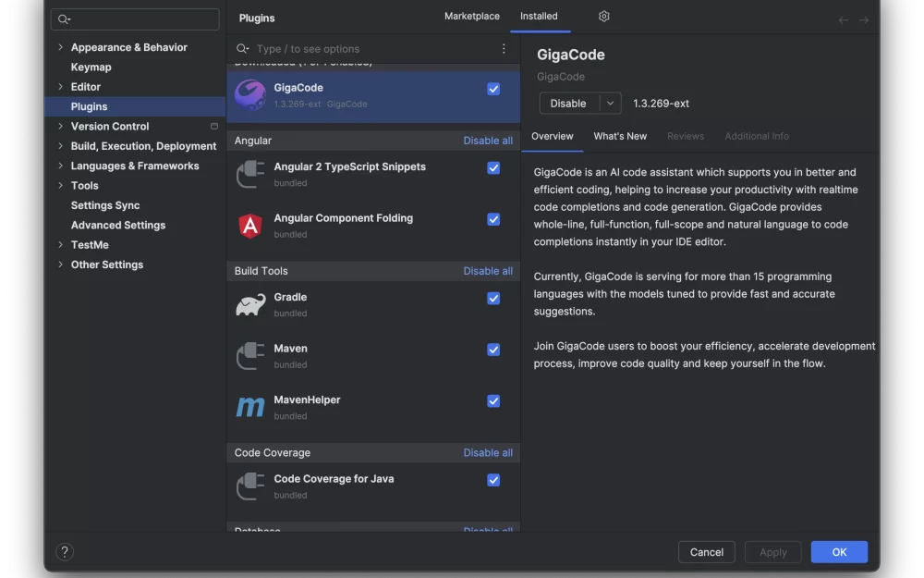Click the Maven plugin plug icon
924x578 pixels.
pyautogui.click(x=249, y=356)
